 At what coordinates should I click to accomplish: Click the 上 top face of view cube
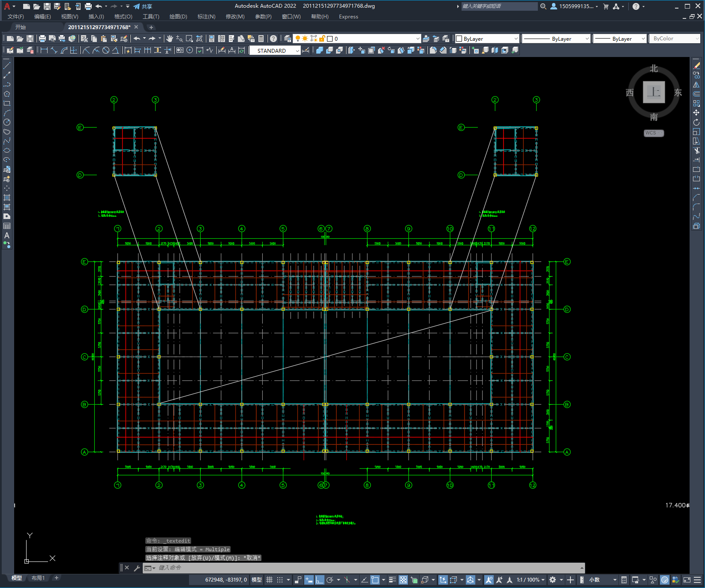(x=654, y=92)
